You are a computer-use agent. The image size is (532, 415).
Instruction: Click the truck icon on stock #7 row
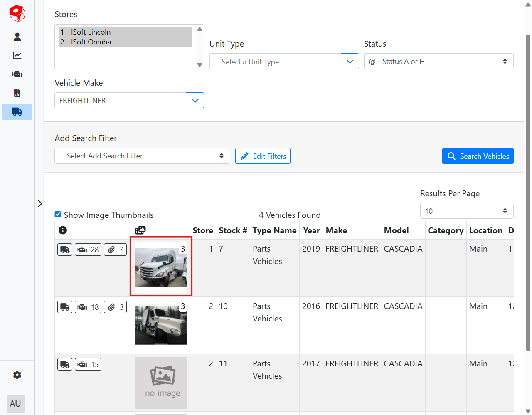click(65, 249)
